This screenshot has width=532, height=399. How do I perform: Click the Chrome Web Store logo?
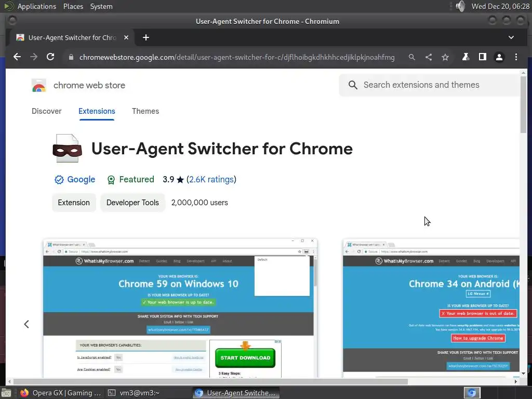[x=39, y=85]
